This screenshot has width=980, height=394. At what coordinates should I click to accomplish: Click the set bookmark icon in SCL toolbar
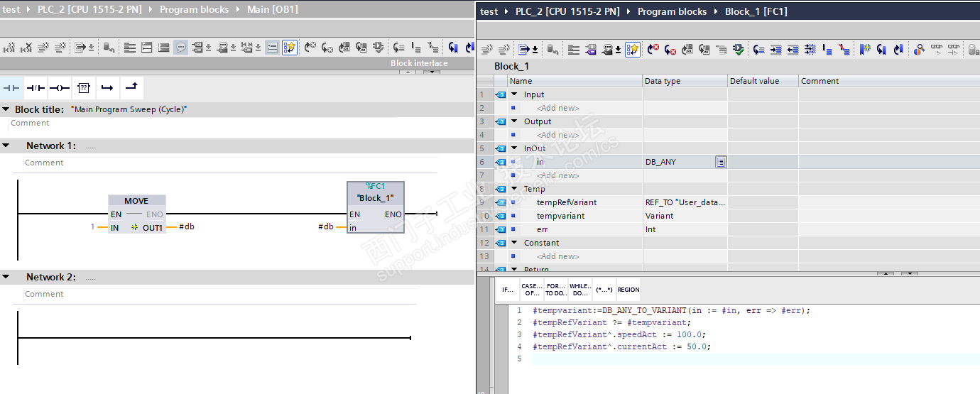pyautogui.click(x=865, y=49)
